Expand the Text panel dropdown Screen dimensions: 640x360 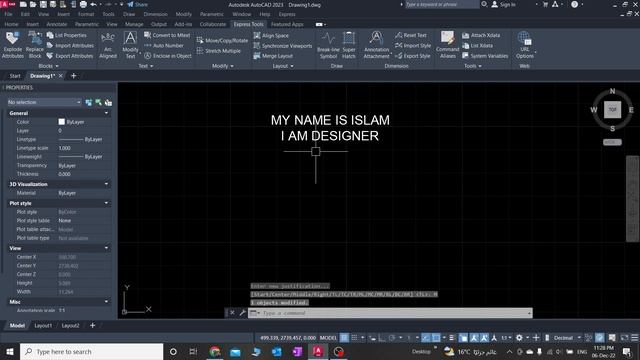146,66
